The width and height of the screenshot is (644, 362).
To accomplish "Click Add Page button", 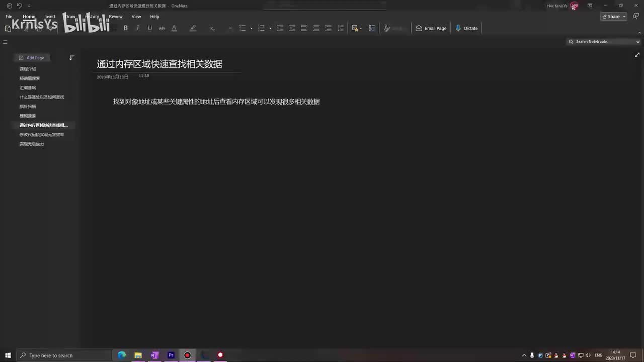I will [x=31, y=58].
